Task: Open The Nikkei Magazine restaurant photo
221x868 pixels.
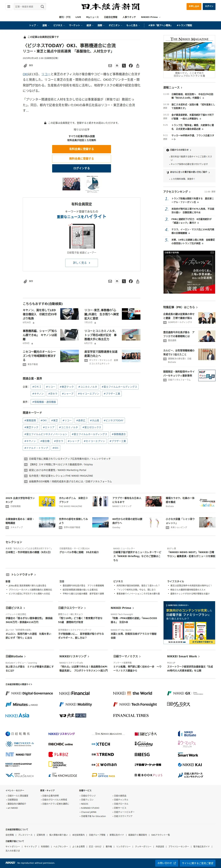Action: tap(189, 56)
